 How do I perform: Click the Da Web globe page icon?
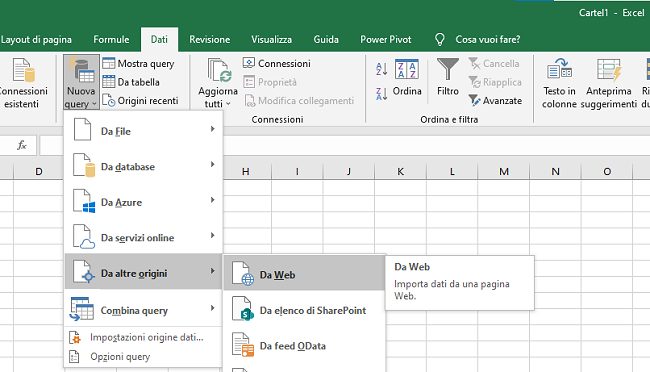(x=243, y=273)
